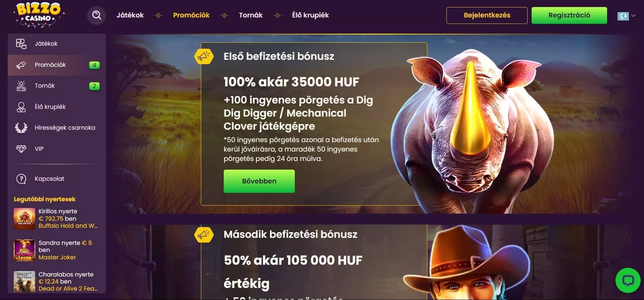Click the VIP diamond icon

coord(21,149)
